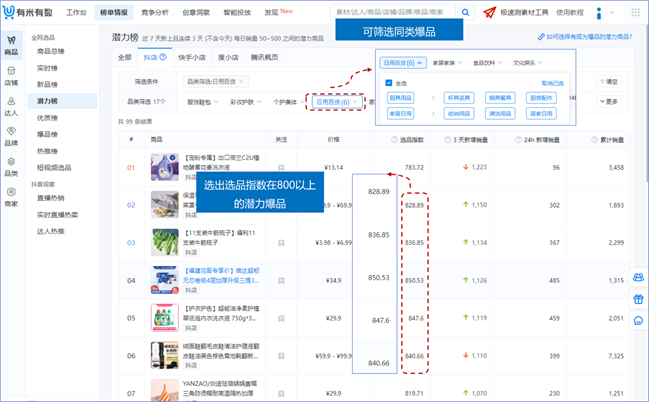Click the help icon on 抖店 tab
The width and height of the screenshot is (649, 402).
(163, 57)
